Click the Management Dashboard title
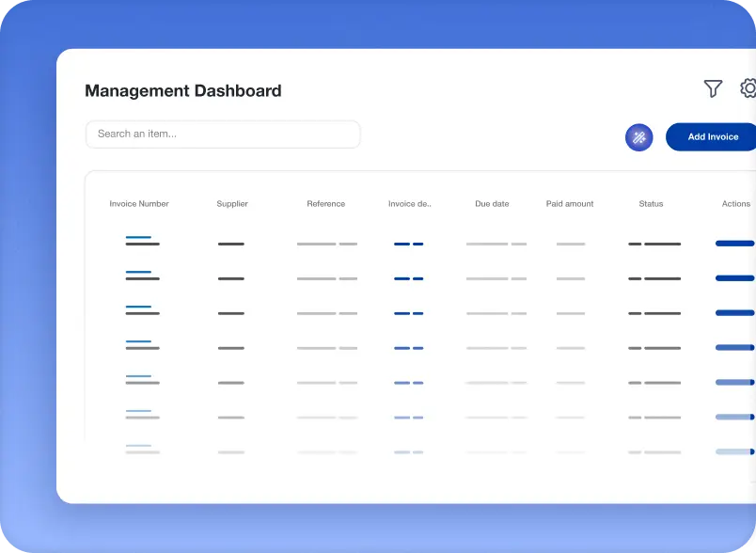 [183, 91]
